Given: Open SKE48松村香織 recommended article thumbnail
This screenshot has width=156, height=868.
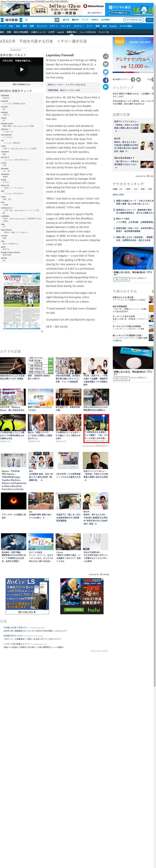Looking at the screenshot, I should point(69,366).
